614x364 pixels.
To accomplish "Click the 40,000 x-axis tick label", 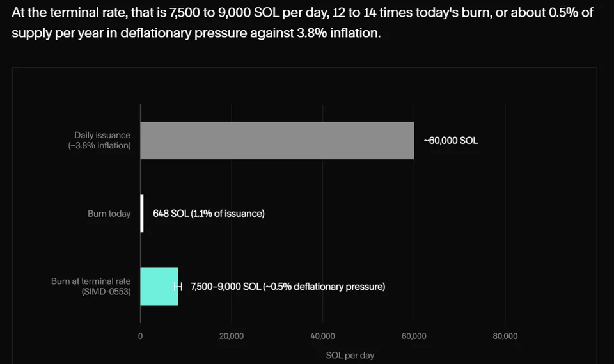I will (322, 336).
